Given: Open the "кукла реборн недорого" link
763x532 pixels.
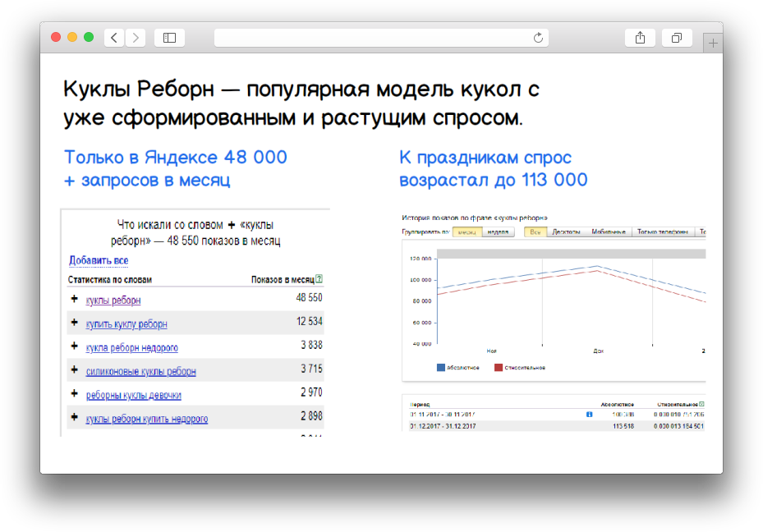Looking at the screenshot, I should click(132, 348).
